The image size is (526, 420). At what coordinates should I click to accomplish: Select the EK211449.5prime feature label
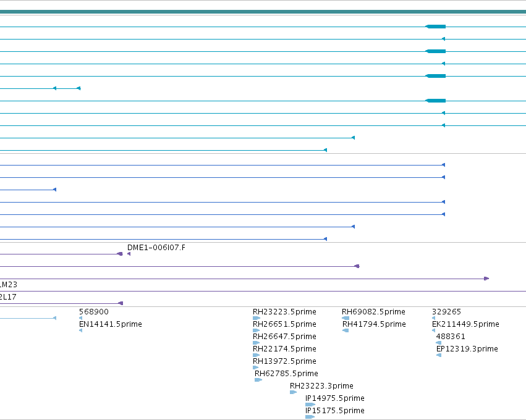(465, 324)
